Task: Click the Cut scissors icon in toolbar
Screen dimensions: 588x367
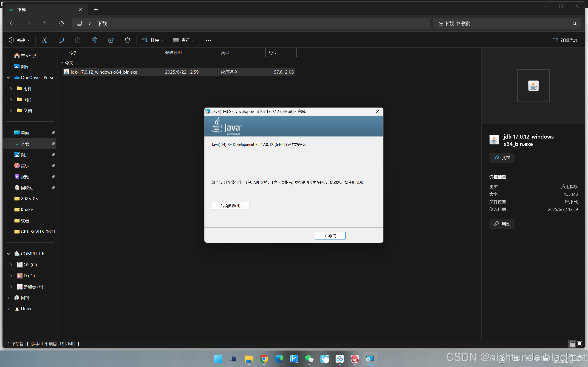Action: point(45,40)
